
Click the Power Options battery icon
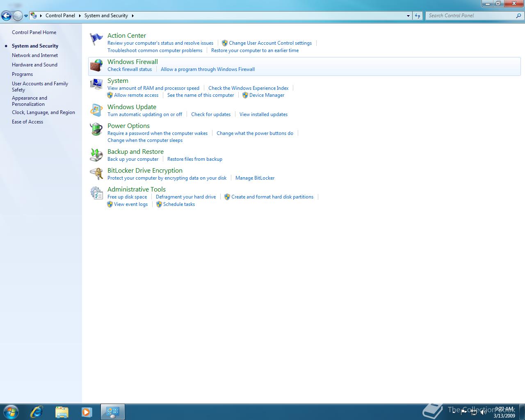[96, 129]
